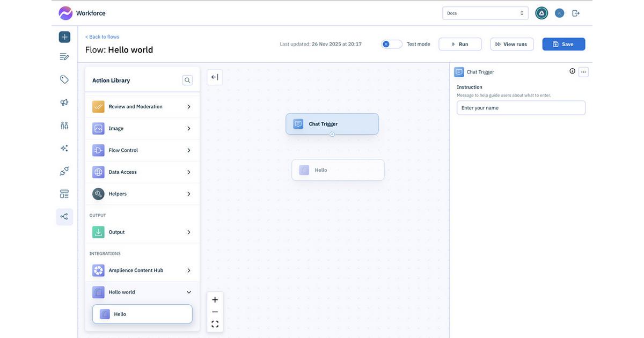Expand the Data Access chevron
644x338 pixels.
click(188, 172)
